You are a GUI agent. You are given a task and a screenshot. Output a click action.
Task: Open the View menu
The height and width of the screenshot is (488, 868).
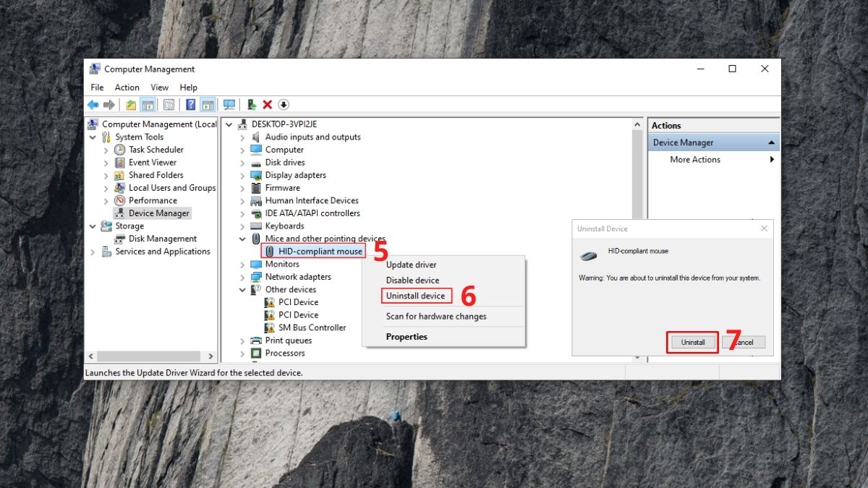(x=159, y=87)
